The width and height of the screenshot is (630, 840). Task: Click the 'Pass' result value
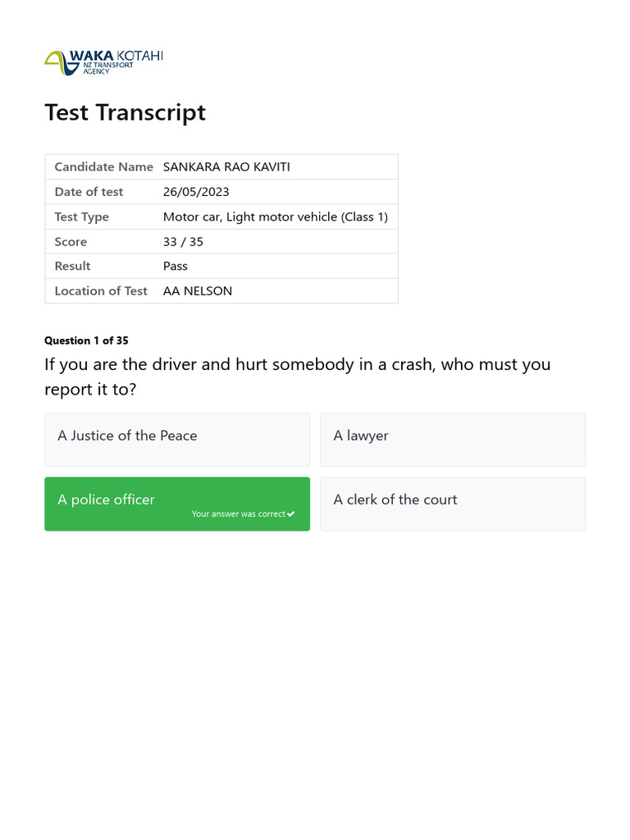pyautogui.click(x=176, y=266)
